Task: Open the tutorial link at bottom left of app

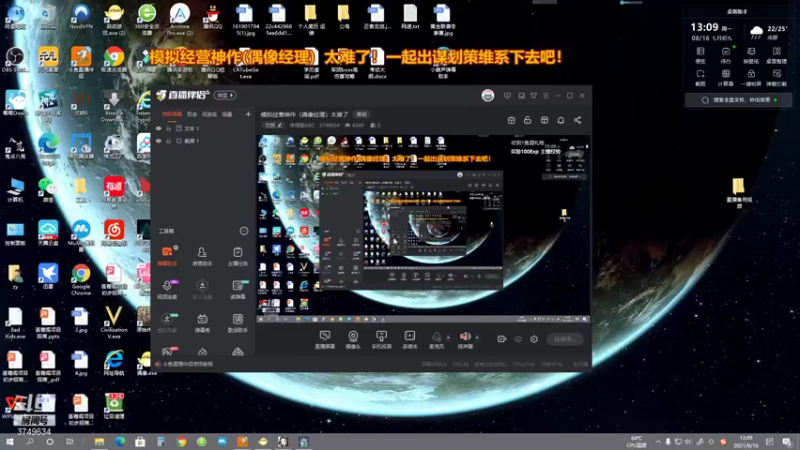Action: pos(185,364)
